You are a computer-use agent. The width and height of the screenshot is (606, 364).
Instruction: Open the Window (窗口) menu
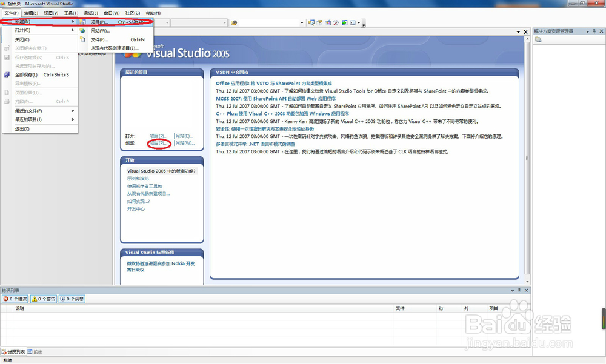(112, 13)
